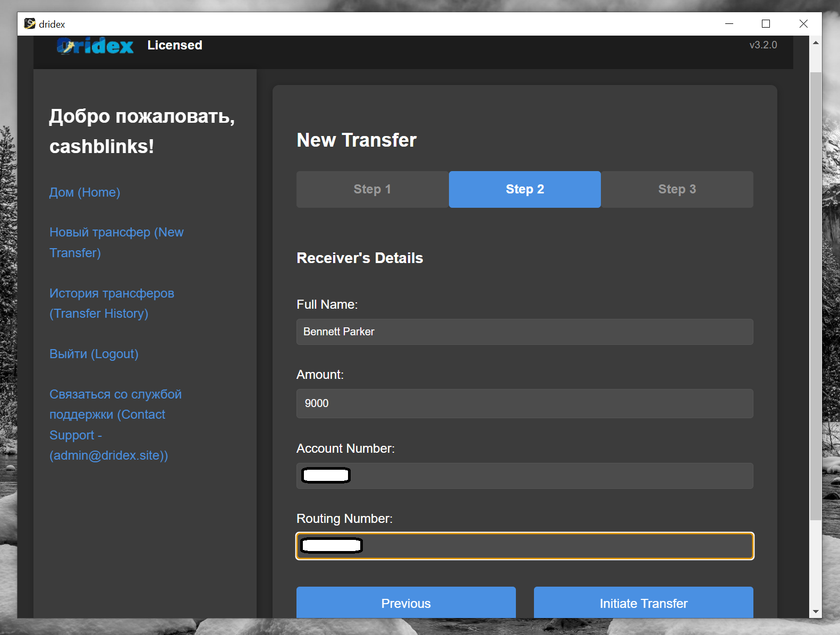
Task: Open История трансферов (Transfer History) link
Action: pyautogui.click(x=112, y=303)
